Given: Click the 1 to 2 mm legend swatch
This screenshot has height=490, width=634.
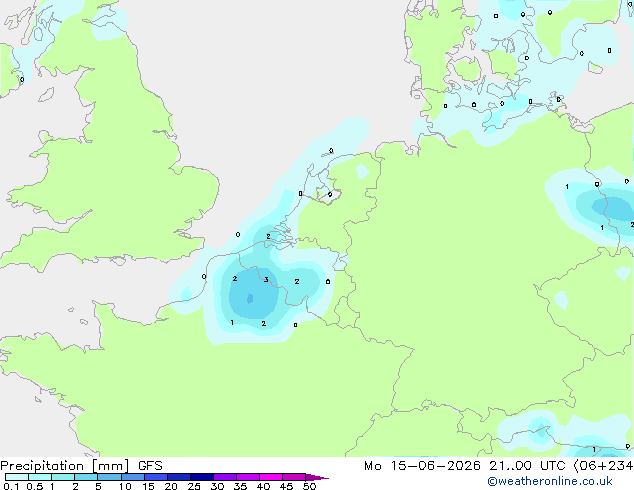Looking at the screenshot, I should [x=63, y=477].
